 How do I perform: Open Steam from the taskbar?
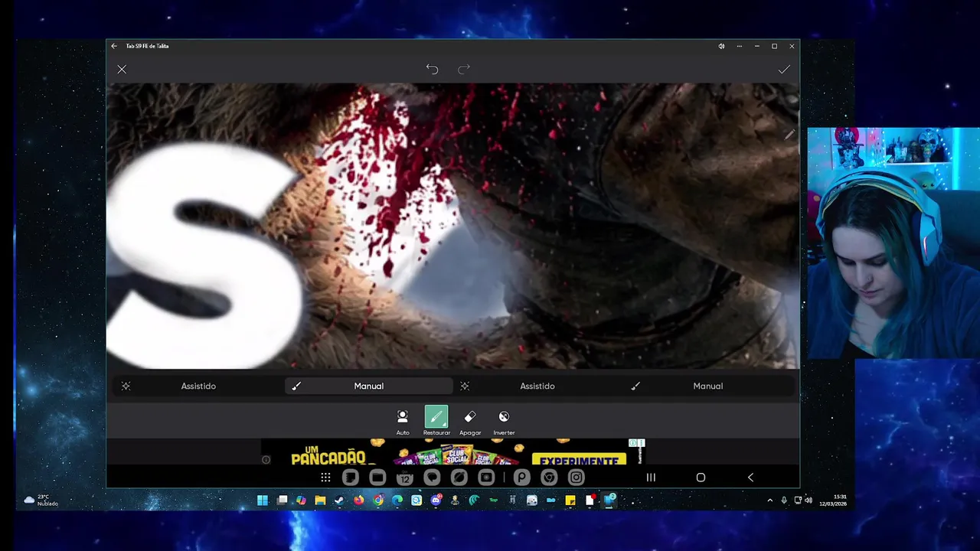point(339,500)
